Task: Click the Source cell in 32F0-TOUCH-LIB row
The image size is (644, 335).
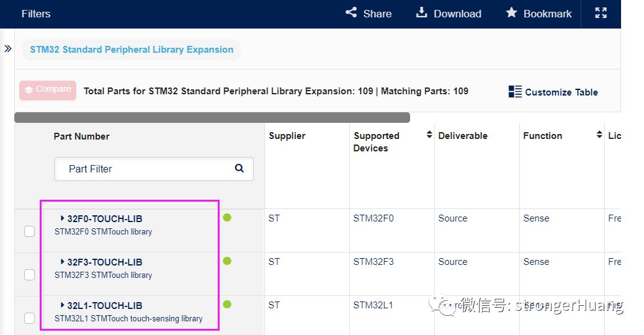Action: tap(453, 218)
